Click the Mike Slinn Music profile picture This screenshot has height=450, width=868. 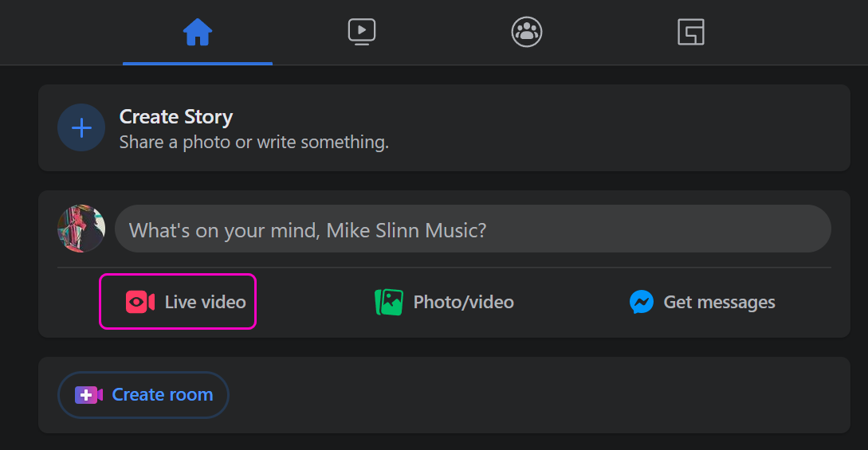point(81,229)
